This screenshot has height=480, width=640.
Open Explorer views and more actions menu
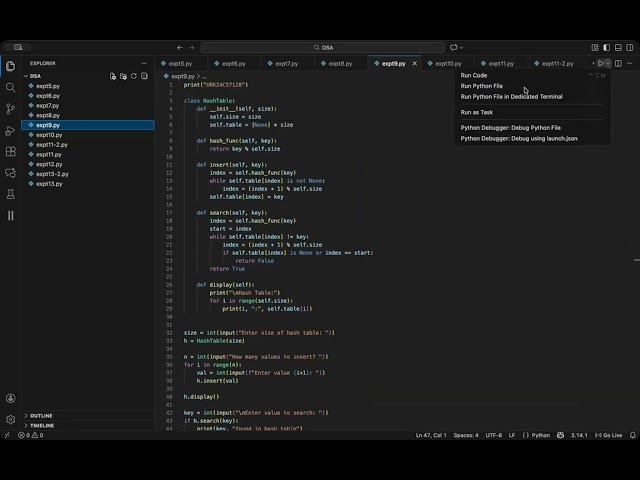click(x=144, y=63)
